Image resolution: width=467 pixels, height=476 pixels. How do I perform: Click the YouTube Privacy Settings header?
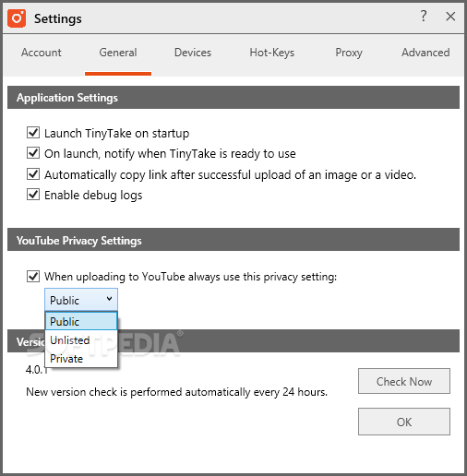tap(233, 240)
